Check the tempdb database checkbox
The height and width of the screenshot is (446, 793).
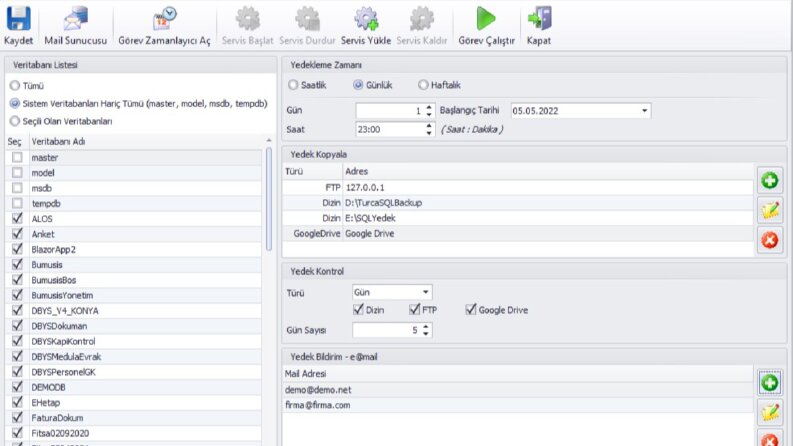[17, 203]
